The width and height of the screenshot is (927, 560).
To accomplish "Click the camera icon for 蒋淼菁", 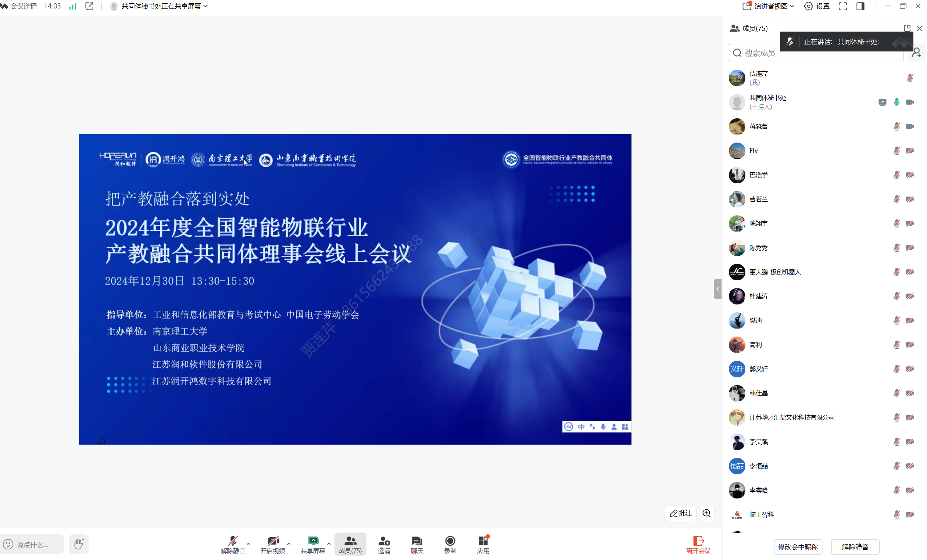I will pyautogui.click(x=910, y=126).
